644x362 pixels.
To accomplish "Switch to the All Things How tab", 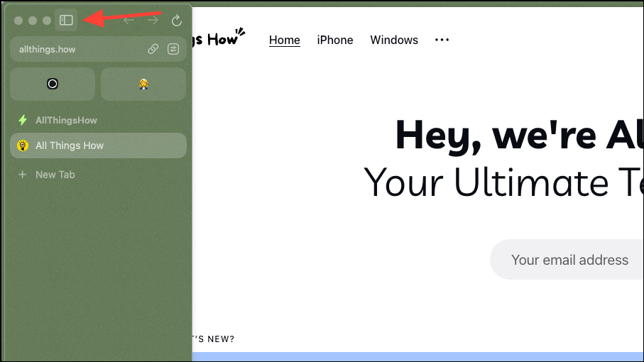I will tap(98, 146).
